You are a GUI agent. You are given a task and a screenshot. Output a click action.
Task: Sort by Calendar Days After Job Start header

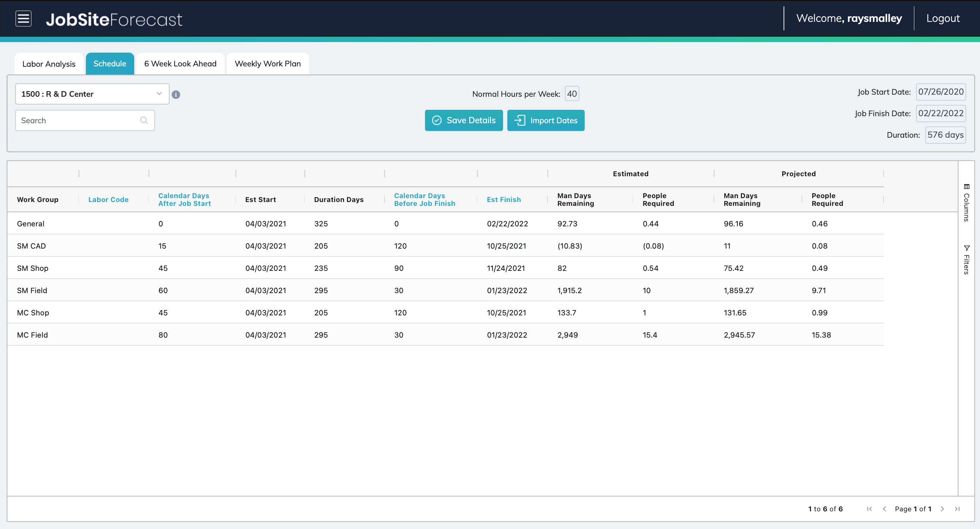click(184, 200)
